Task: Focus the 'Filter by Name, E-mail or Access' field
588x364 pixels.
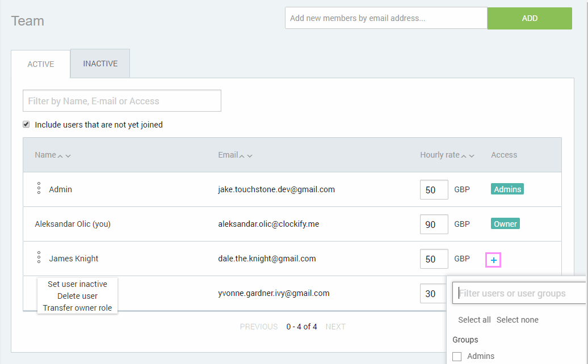Action: [122, 101]
